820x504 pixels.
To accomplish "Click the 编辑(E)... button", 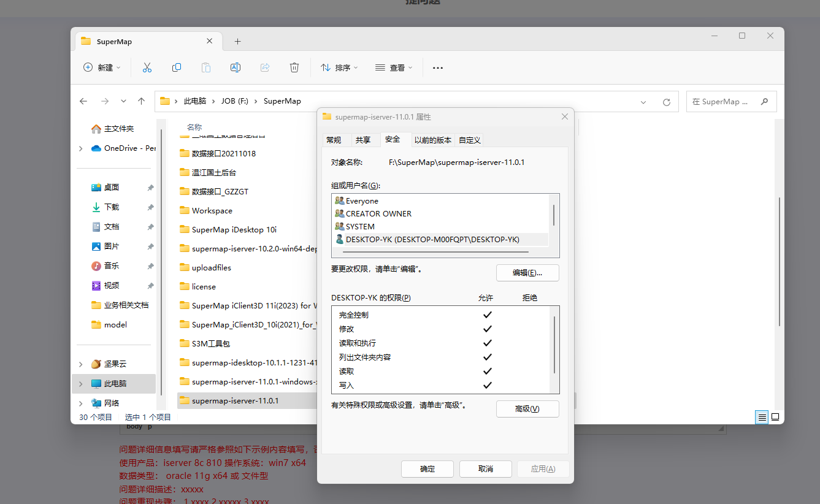I will (527, 273).
